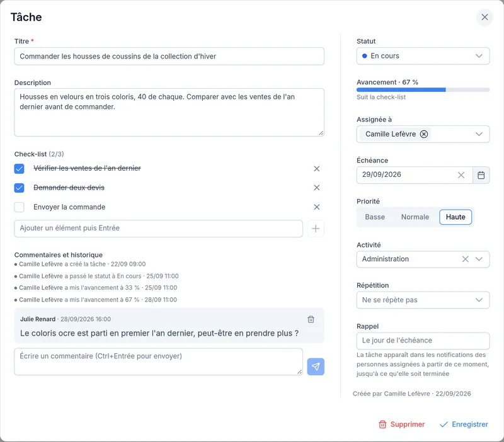This screenshot has width=504, height=442.
Task: Remove 'Vérifier les ventes de l'an dernier' item
Action: tap(317, 169)
